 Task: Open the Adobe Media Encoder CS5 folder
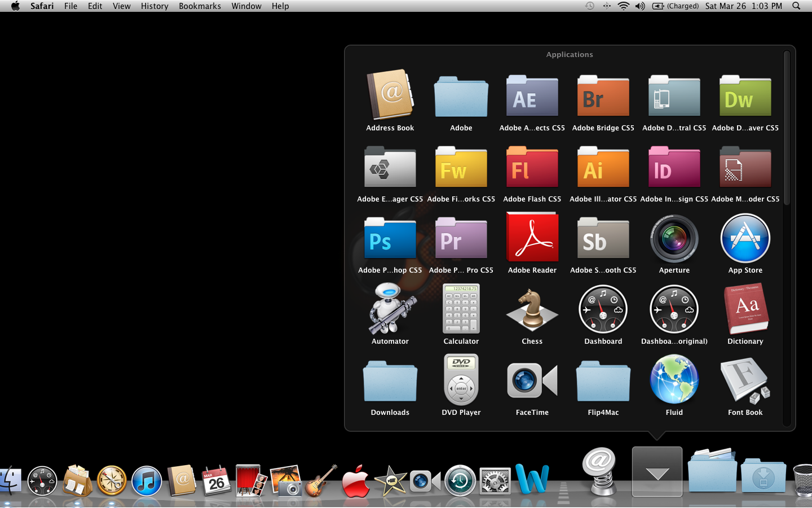pos(745,167)
